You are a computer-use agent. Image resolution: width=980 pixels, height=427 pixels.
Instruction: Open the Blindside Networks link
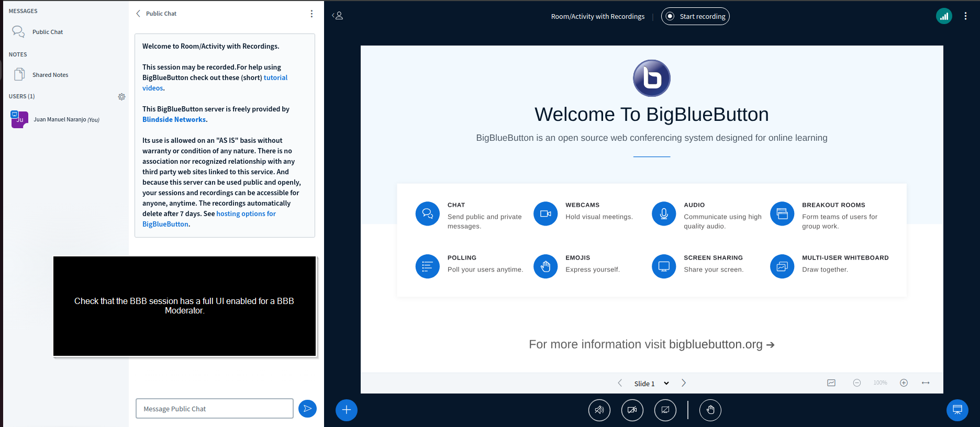pos(174,119)
